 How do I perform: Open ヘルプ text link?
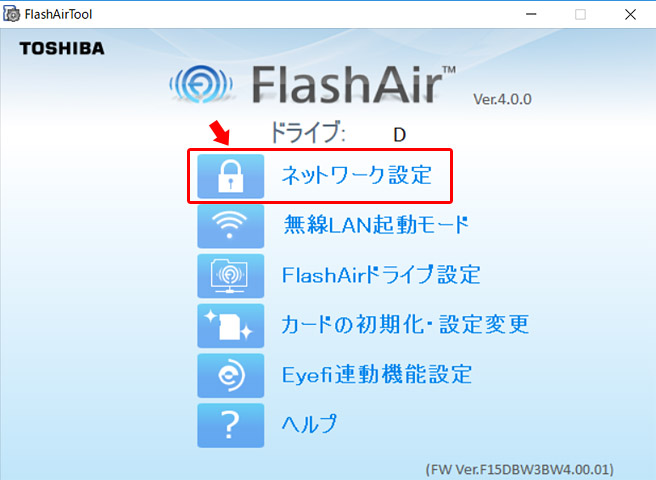(x=309, y=424)
